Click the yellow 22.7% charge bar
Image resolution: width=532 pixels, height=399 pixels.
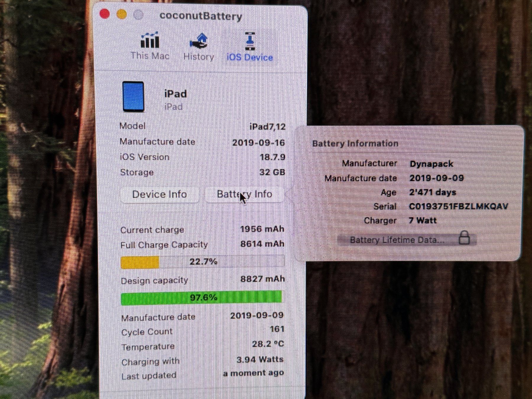click(203, 262)
